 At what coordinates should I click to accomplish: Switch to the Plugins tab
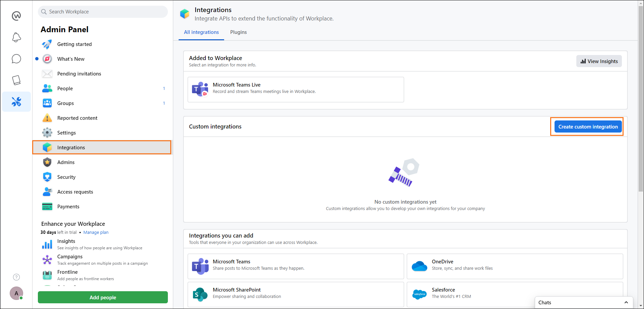[239, 32]
